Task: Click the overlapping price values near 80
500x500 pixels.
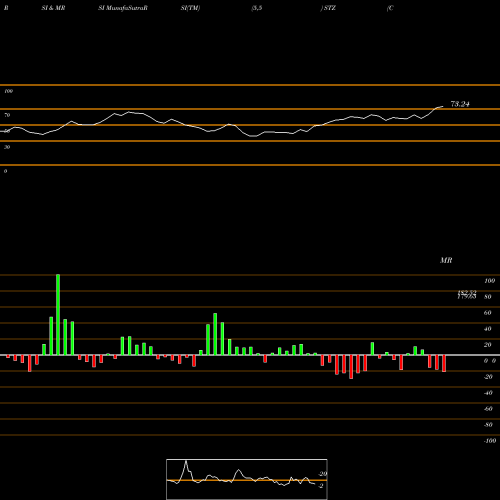Action: (467, 295)
